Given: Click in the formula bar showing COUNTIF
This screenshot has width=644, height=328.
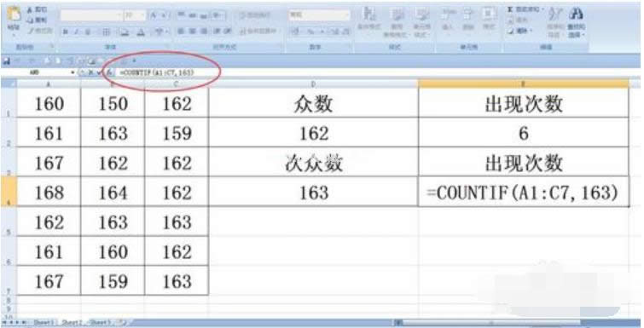Looking at the screenshot, I should click(x=165, y=72).
